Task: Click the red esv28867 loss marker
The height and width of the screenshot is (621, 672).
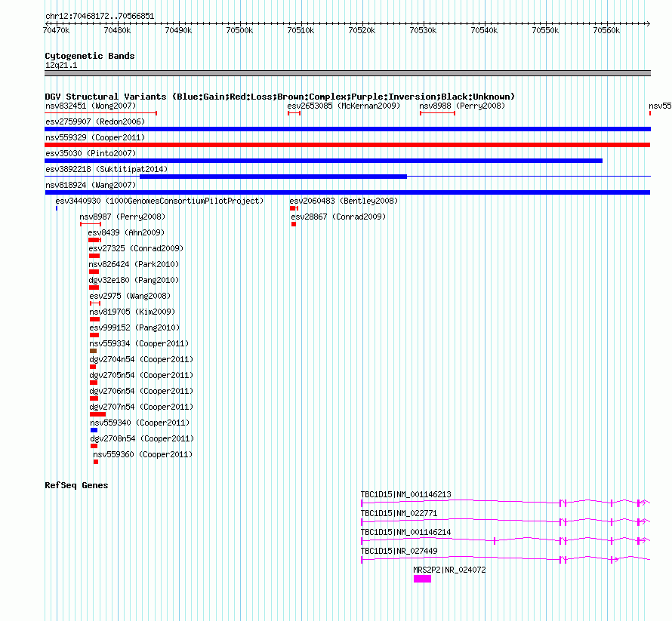Action: pyautogui.click(x=294, y=224)
